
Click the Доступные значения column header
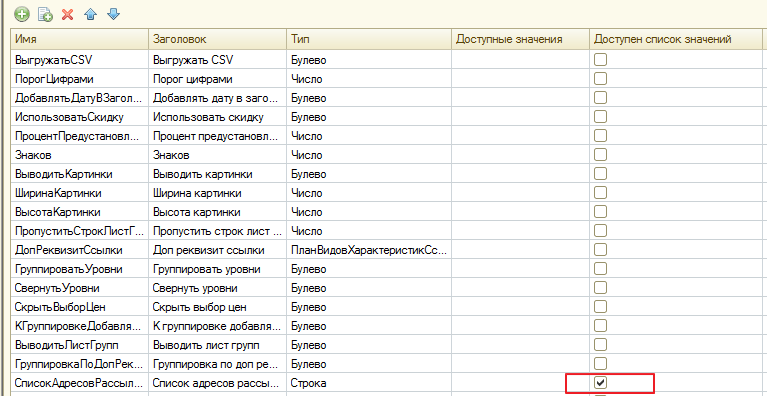tap(520, 39)
